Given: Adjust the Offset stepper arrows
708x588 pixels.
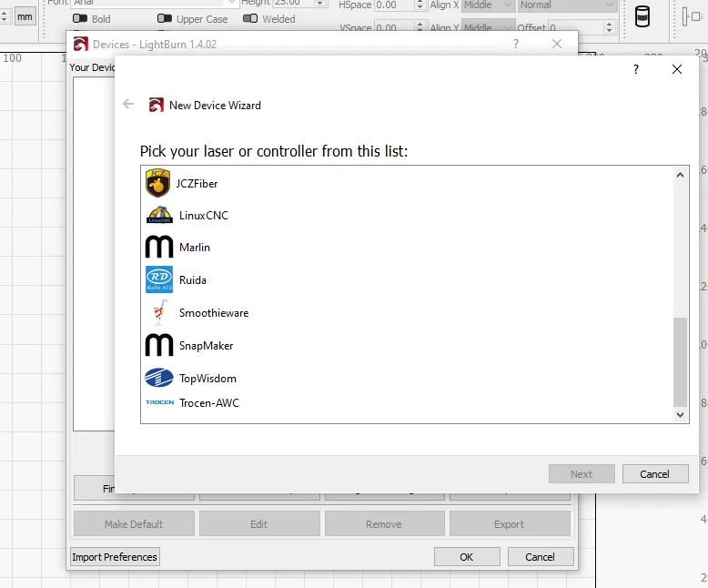Looking at the screenshot, I should 609,27.
